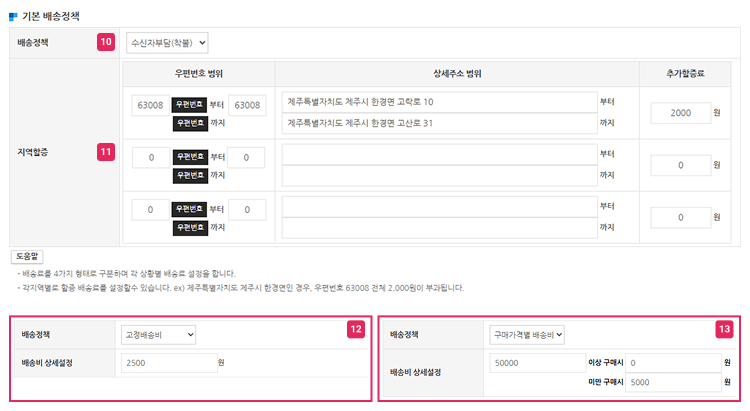The height and width of the screenshot is (411, 750).
Task: Open the 고정배송비 policy dropdown
Action: [x=158, y=335]
